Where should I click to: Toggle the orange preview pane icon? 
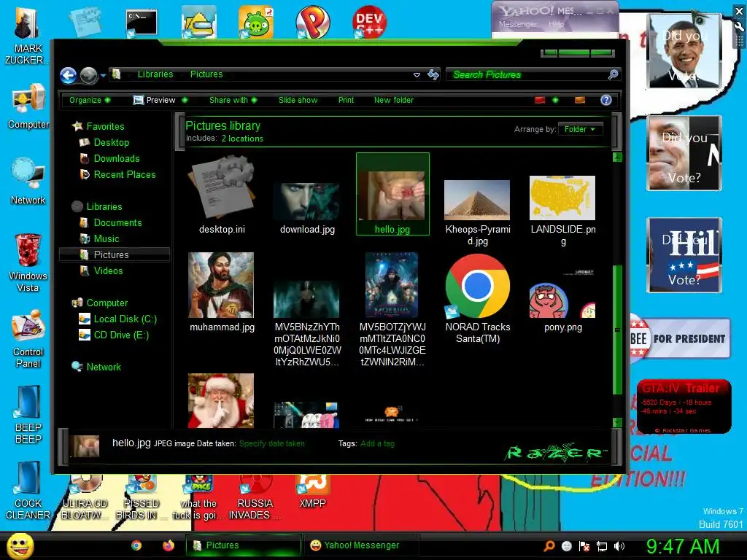click(x=580, y=100)
